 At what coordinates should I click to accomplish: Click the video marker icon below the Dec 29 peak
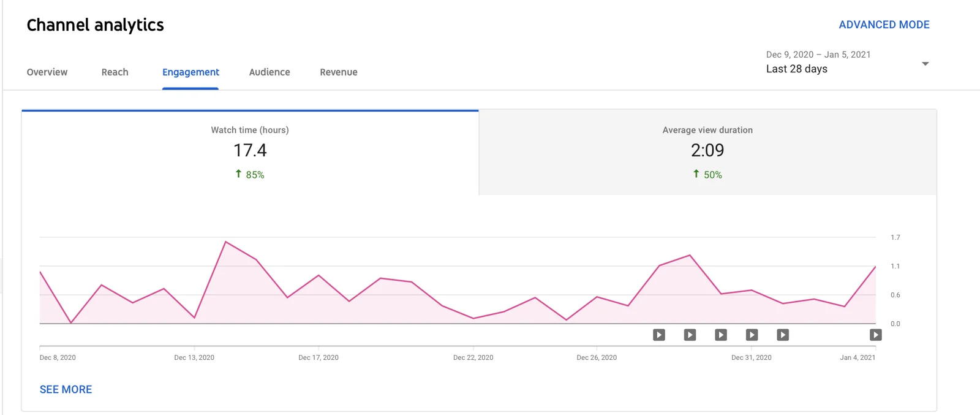pos(690,335)
